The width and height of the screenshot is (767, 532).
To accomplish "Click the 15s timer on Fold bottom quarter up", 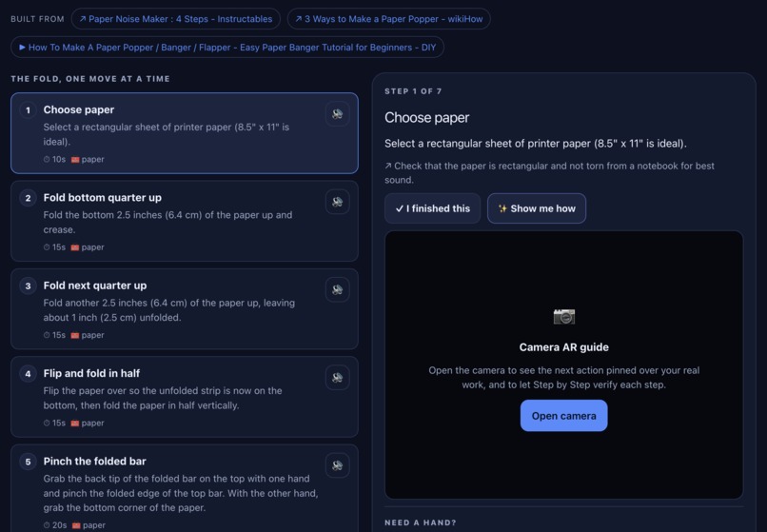I will point(54,247).
